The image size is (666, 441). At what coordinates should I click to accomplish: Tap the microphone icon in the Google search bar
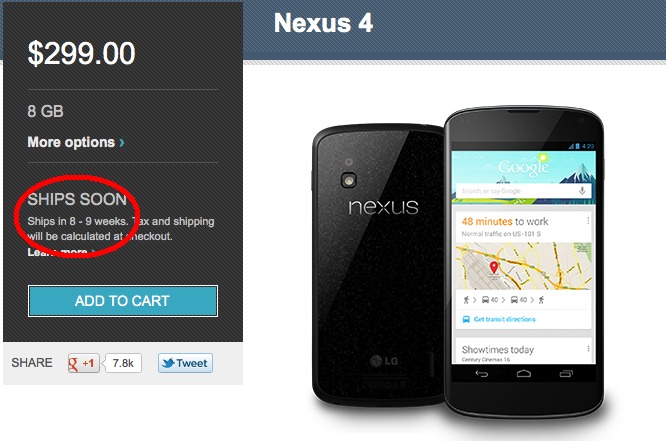click(x=582, y=191)
